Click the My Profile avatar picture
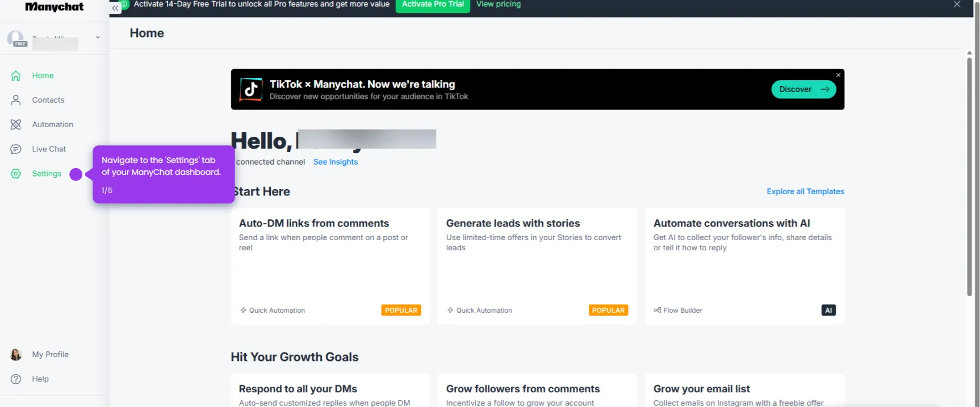 point(16,355)
